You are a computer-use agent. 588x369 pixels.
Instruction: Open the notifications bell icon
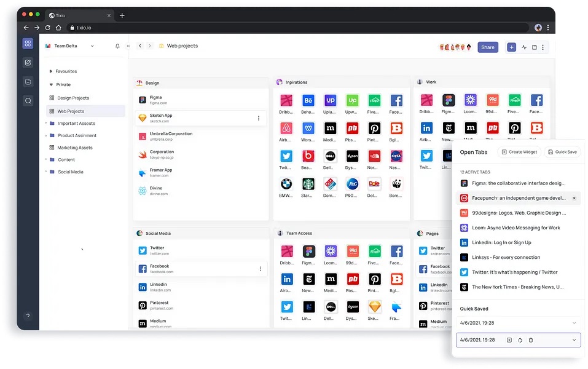(x=117, y=46)
